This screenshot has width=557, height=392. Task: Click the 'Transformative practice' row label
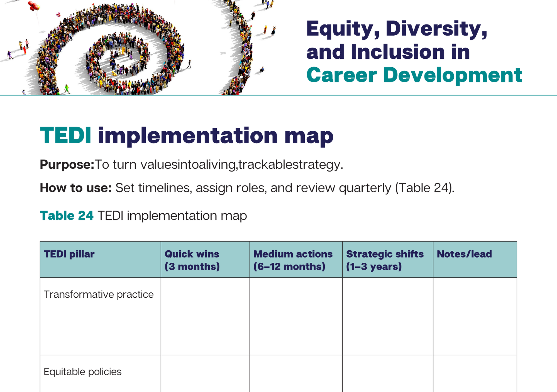pyautogui.click(x=99, y=294)
